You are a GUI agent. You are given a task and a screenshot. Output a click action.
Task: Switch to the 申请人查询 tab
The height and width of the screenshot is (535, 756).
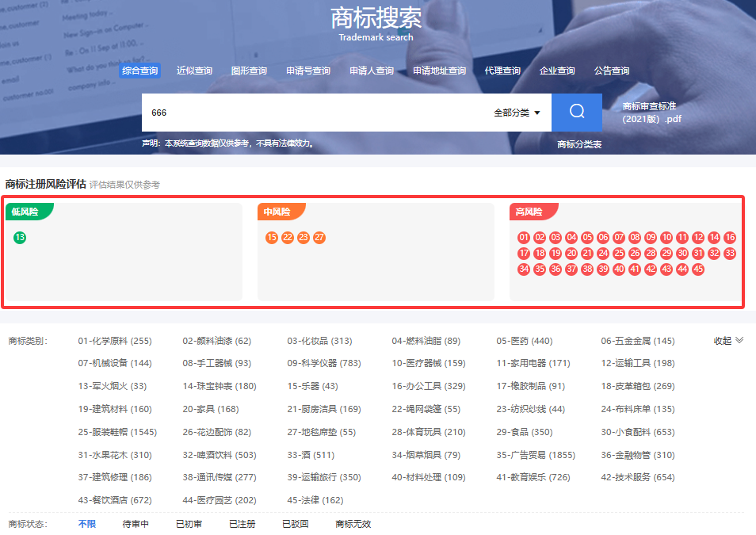pyautogui.click(x=372, y=71)
